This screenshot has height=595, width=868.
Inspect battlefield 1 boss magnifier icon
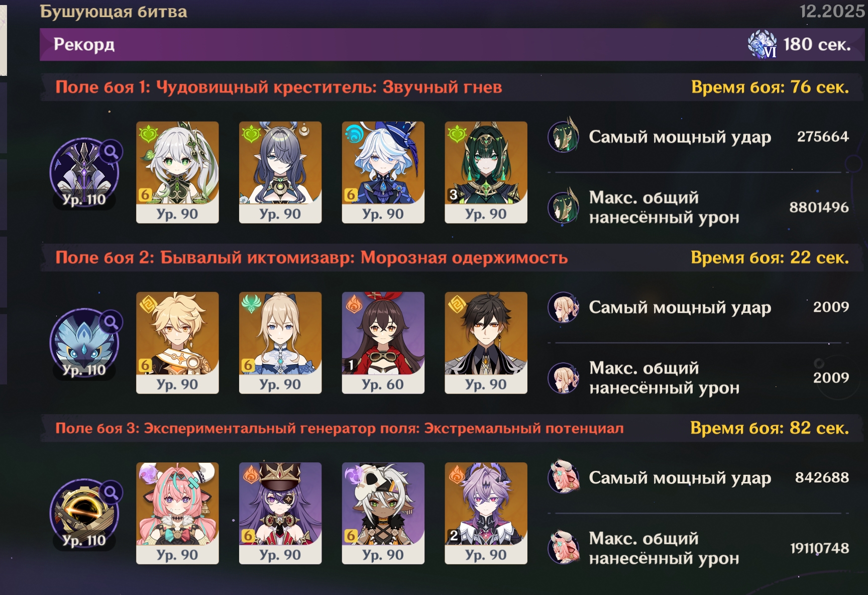(111, 151)
